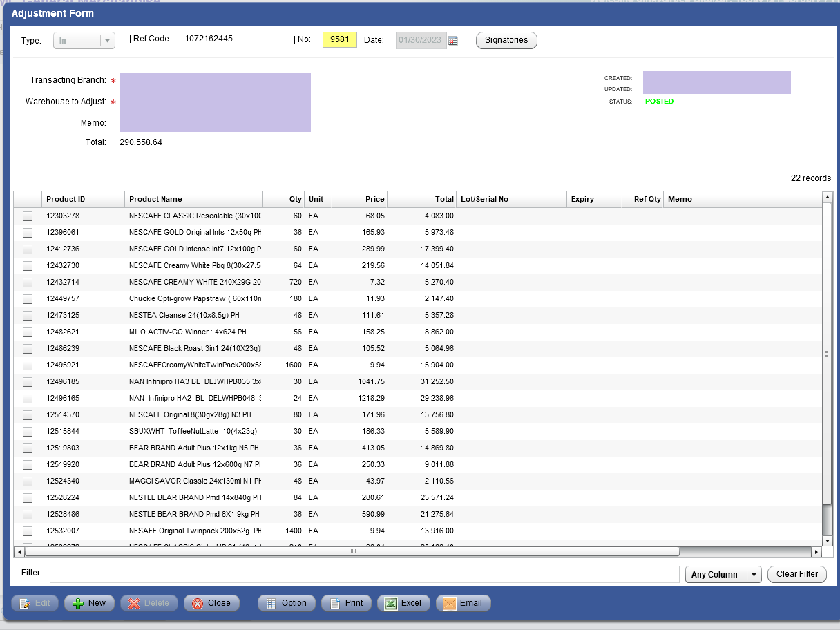Export records to Excel
Screen dimensions: 840x630
click(x=403, y=603)
